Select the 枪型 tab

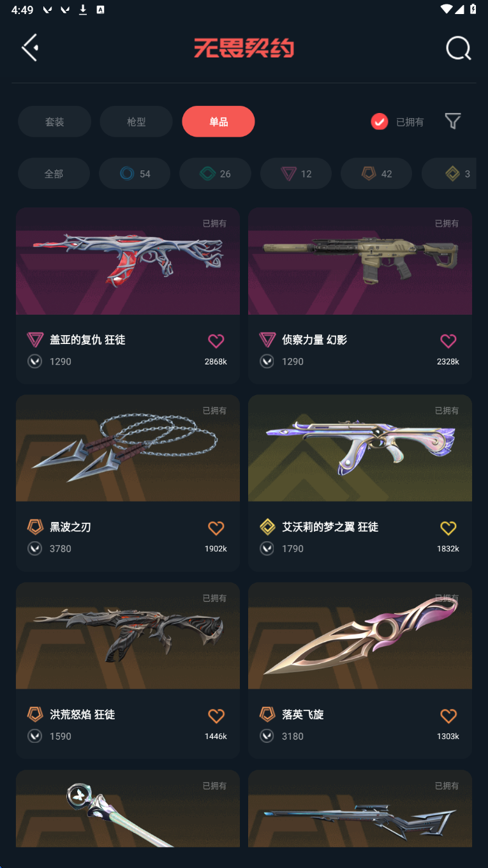tap(136, 121)
